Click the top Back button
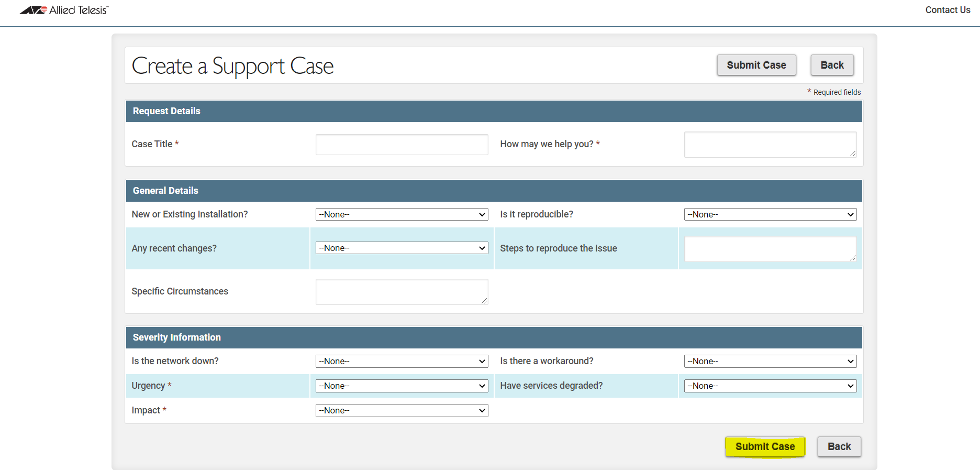 tap(832, 65)
